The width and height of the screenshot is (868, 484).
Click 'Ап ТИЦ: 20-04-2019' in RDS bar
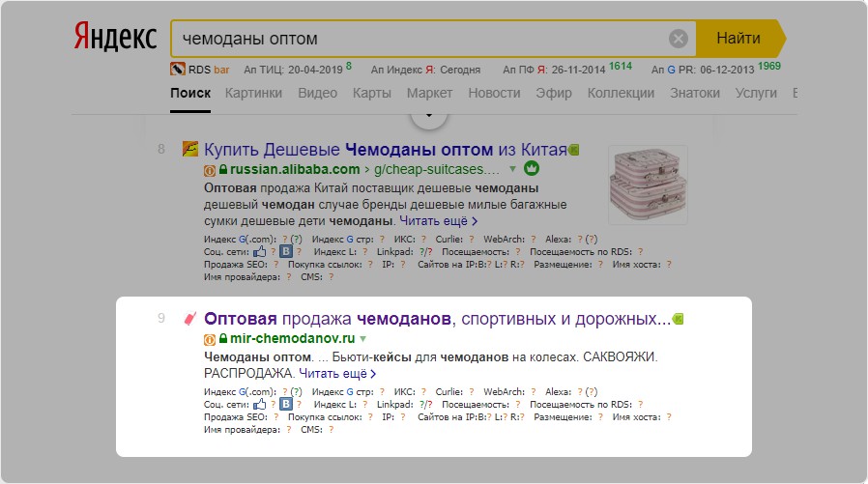tap(294, 70)
